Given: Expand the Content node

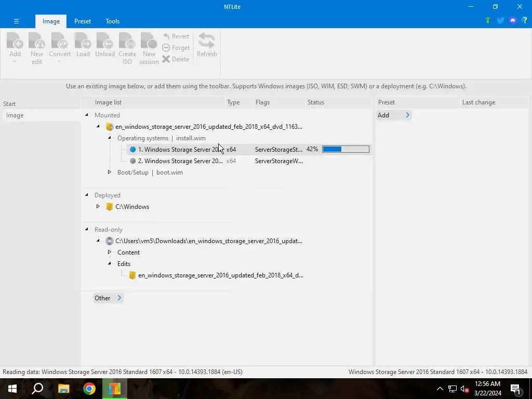Looking at the screenshot, I should (x=109, y=252).
